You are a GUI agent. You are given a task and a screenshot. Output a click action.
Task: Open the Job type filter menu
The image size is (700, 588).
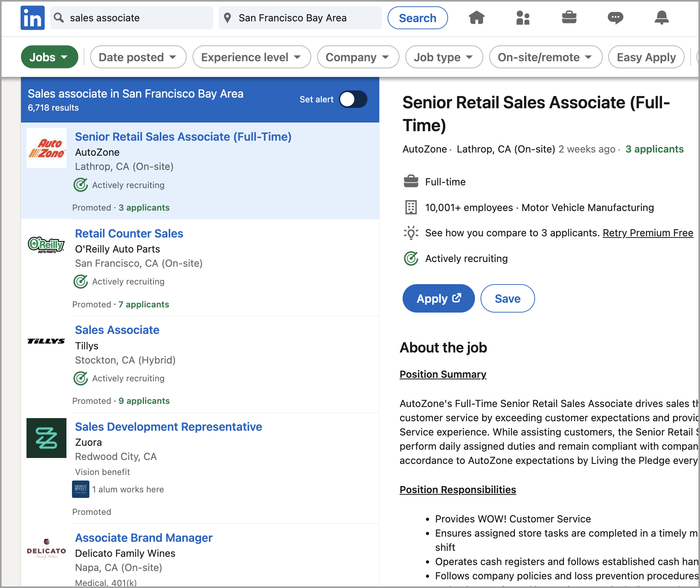pyautogui.click(x=443, y=57)
